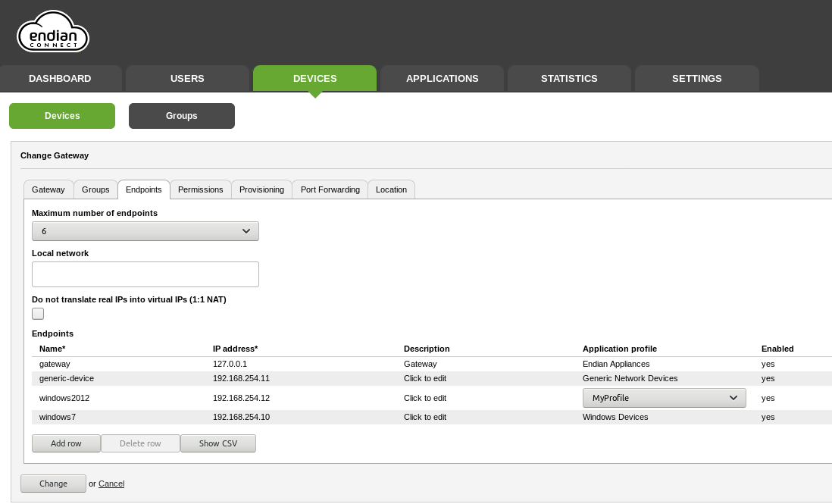
Task: Expand the Maximum number of endpoints dropdown
Action: tap(145, 231)
